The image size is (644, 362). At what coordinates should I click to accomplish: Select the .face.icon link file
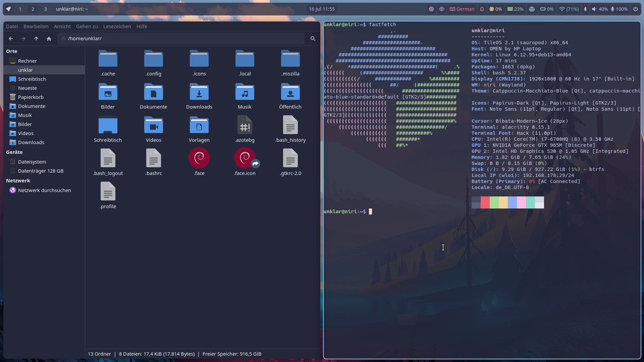(246, 158)
